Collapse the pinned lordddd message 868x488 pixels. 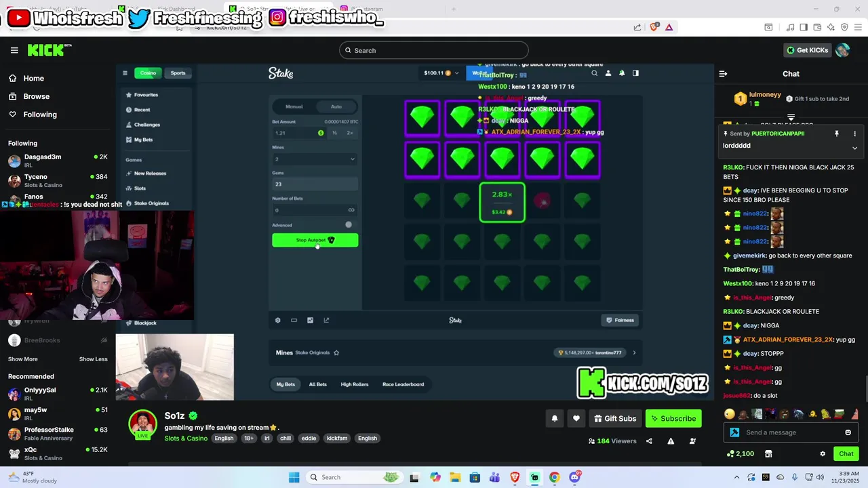click(854, 147)
